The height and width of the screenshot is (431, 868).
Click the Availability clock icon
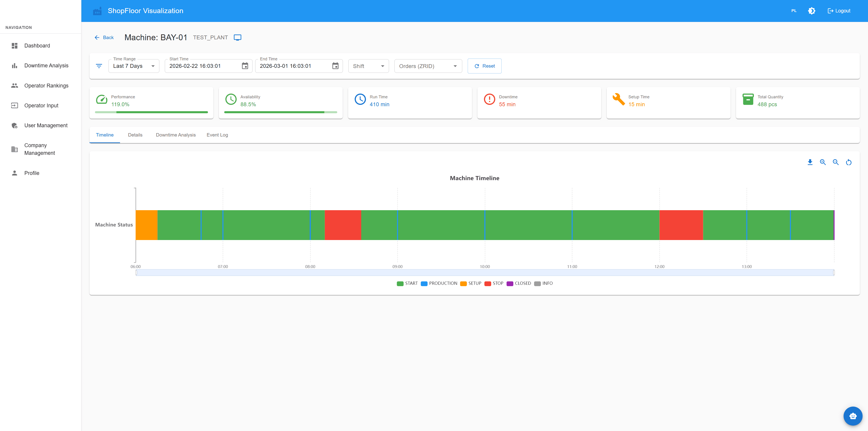(231, 99)
